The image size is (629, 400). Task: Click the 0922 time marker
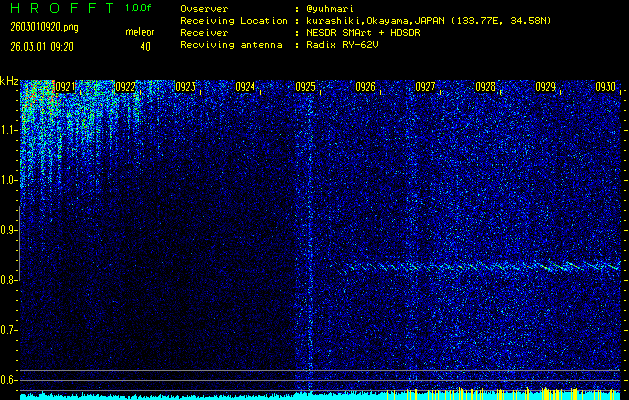pyautogui.click(x=125, y=87)
